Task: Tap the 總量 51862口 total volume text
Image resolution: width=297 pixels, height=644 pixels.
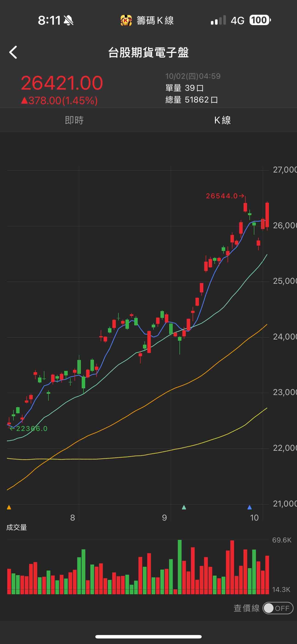Action: point(192,100)
